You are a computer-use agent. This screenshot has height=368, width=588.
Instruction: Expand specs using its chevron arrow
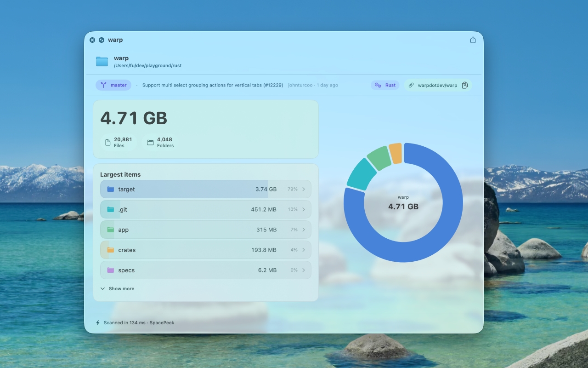pyautogui.click(x=304, y=270)
